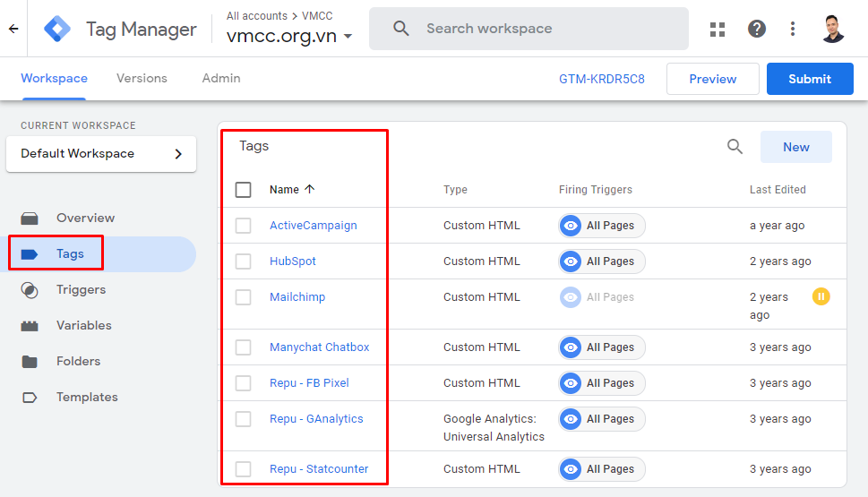Click the search magnifier in the workspace search bar
868x497 pixels.
pos(401,29)
